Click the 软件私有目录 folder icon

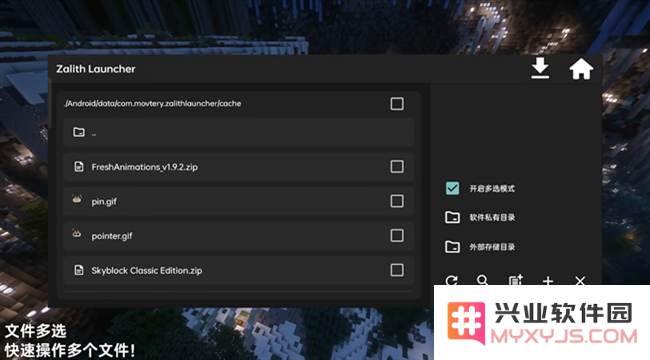point(452,217)
